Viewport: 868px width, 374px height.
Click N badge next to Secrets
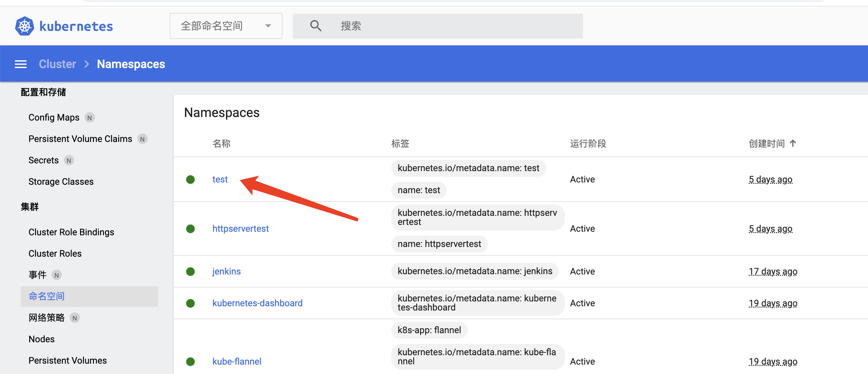point(69,160)
